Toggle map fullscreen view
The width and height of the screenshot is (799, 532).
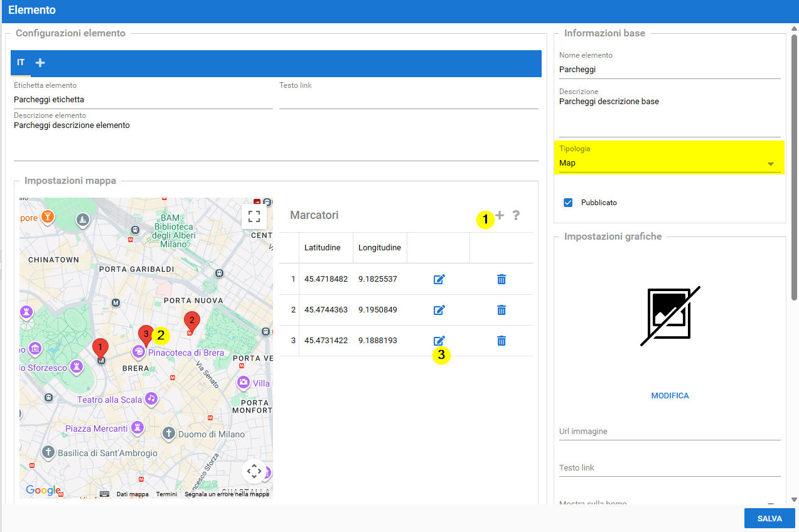254,216
